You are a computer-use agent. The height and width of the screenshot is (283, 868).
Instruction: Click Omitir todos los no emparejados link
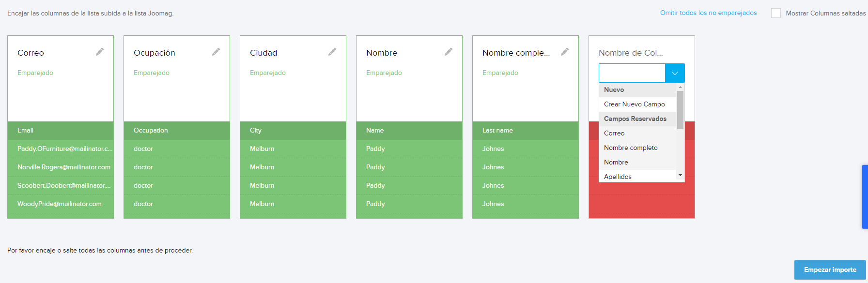coord(708,13)
